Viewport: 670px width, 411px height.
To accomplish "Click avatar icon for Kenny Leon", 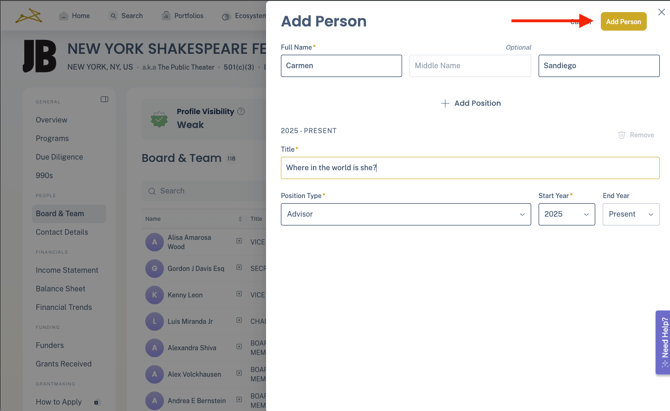I will click(x=154, y=295).
